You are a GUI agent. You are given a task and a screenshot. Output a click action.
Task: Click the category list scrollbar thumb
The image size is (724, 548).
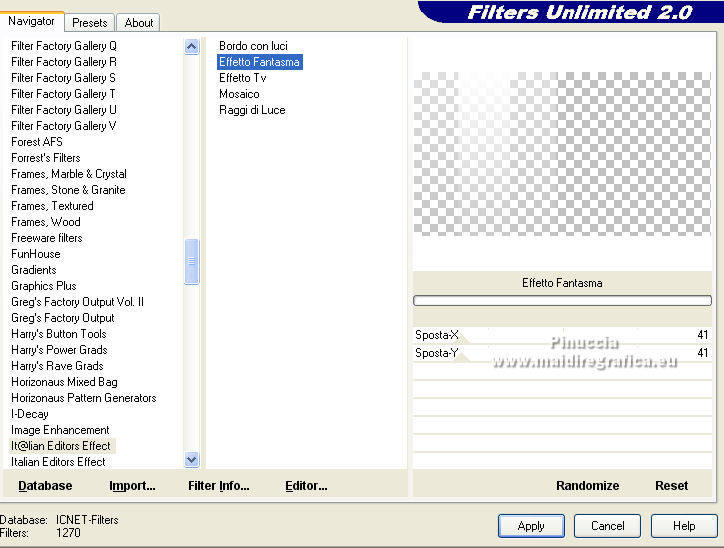(x=191, y=261)
